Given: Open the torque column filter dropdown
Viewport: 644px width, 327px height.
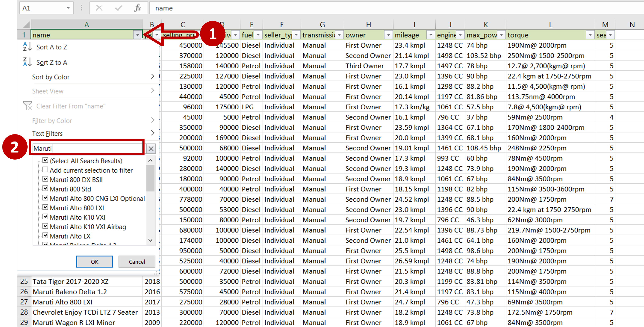Looking at the screenshot, I should 590,35.
